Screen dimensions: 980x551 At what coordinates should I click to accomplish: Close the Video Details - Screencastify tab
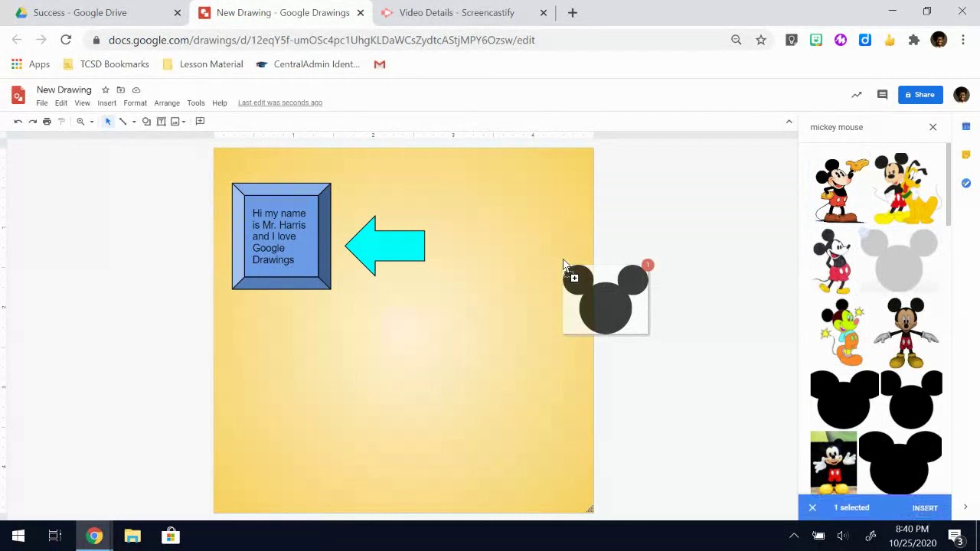click(x=544, y=12)
